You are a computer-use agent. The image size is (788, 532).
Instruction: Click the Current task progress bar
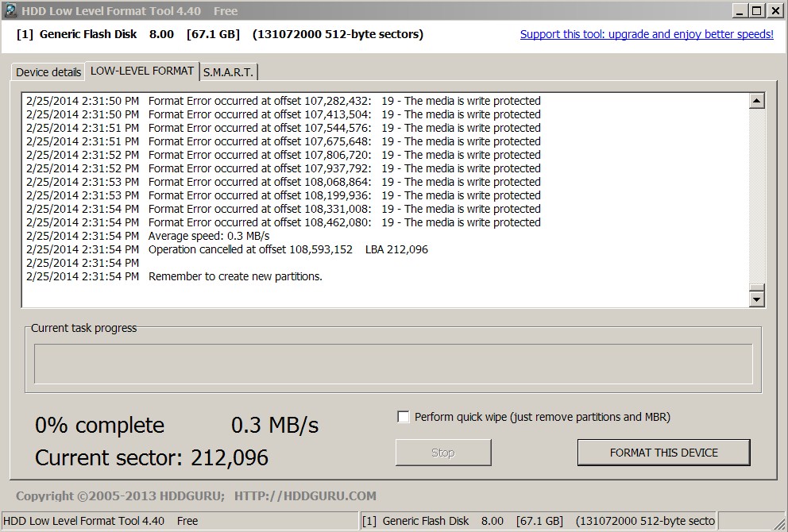click(x=393, y=364)
